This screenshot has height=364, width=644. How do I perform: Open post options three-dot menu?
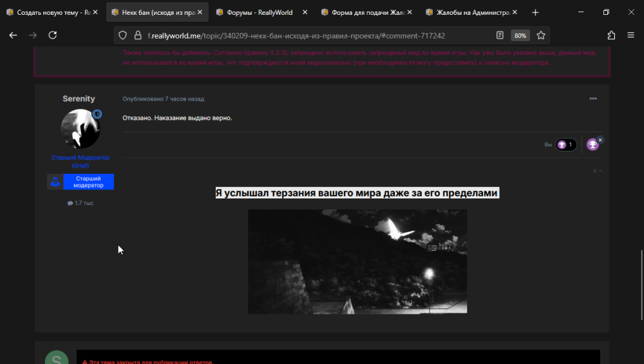[x=593, y=99]
